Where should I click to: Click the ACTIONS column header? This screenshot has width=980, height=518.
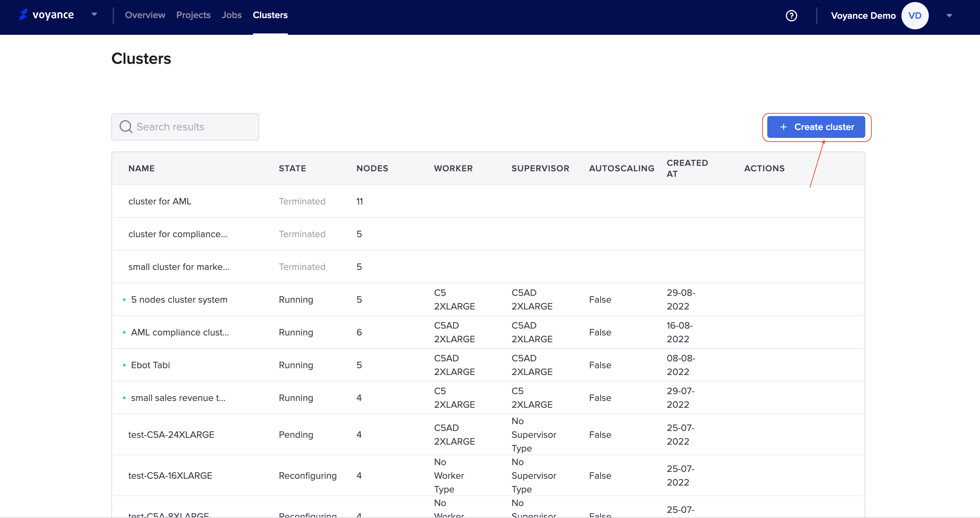[x=764, y=169]
